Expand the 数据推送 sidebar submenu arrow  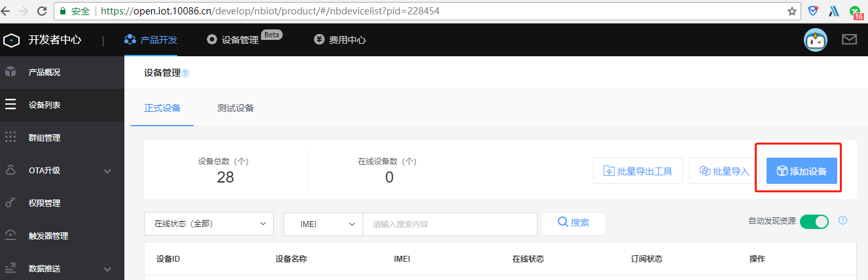[108, 269]
